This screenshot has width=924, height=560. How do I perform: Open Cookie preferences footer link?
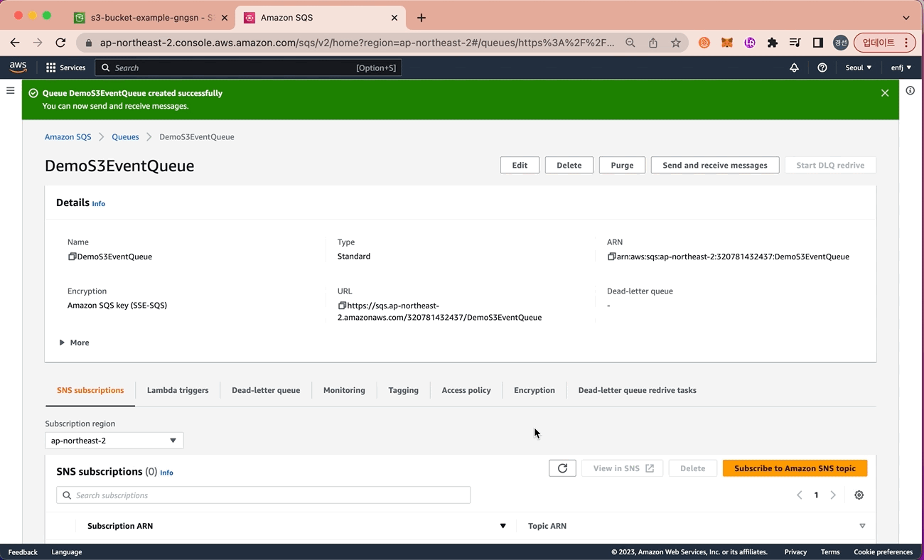(883, 552)
